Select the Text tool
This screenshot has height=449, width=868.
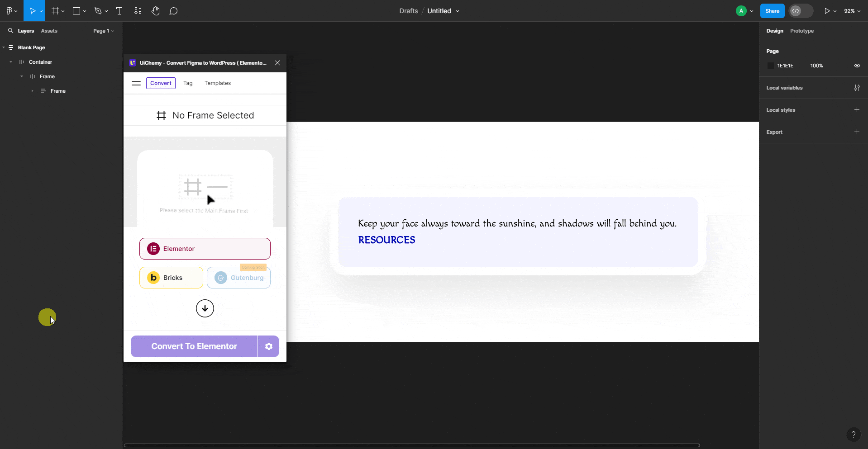pyautogui.click(x=119, y=10)
